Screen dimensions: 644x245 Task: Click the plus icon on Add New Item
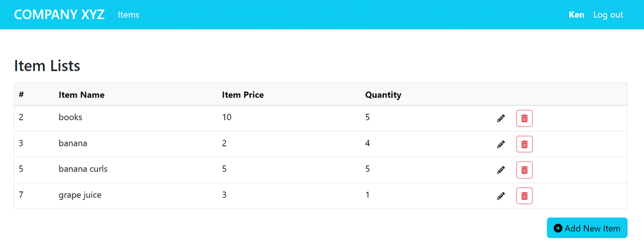point(558,228)
